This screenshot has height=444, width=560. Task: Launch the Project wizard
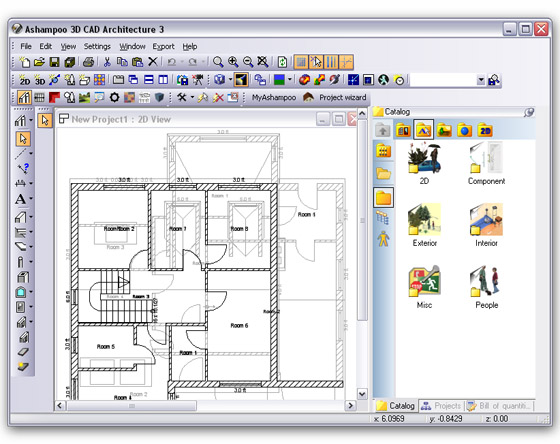point(335,98)
